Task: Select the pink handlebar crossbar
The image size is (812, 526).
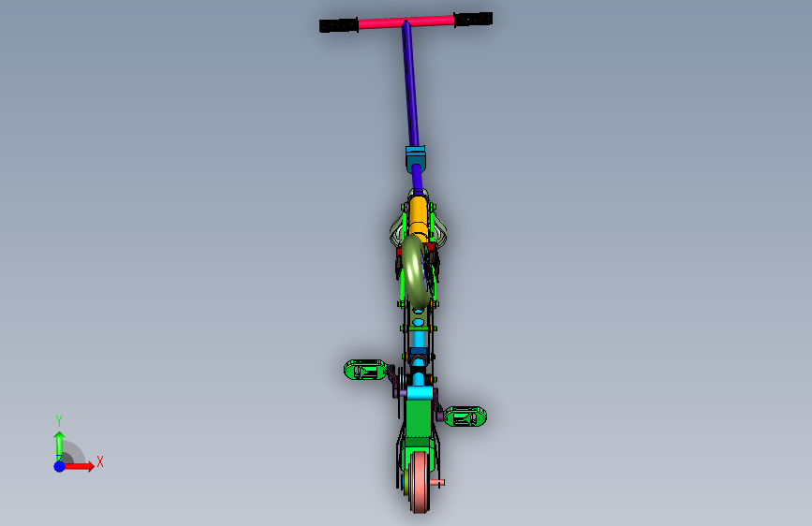Action: coord(406,22)
